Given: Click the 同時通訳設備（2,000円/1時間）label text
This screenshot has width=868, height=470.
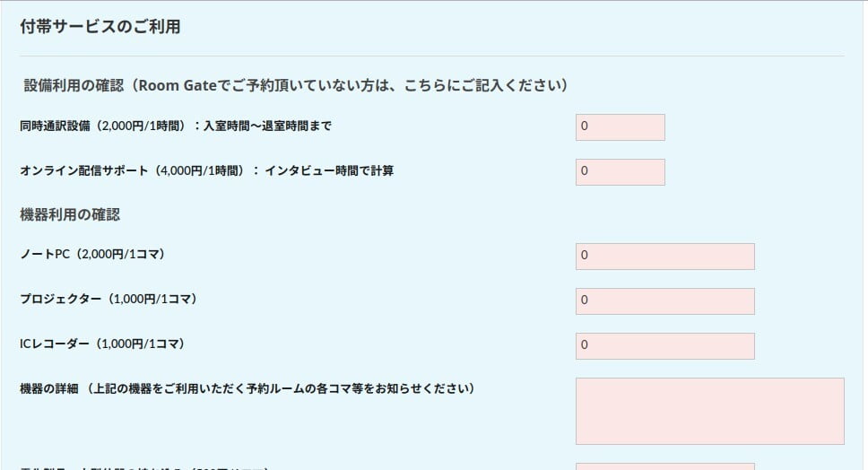Looking at the screenshot, I should (102, 126).
